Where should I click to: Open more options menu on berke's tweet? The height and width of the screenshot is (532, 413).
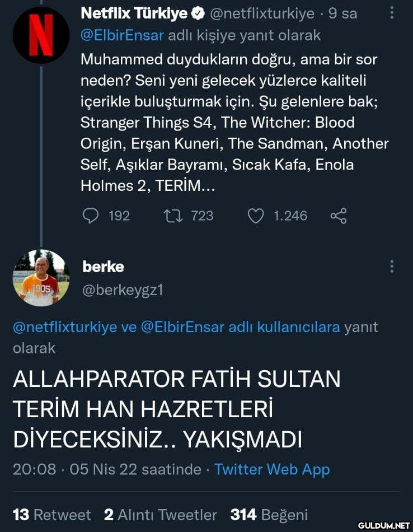[392, 267]
